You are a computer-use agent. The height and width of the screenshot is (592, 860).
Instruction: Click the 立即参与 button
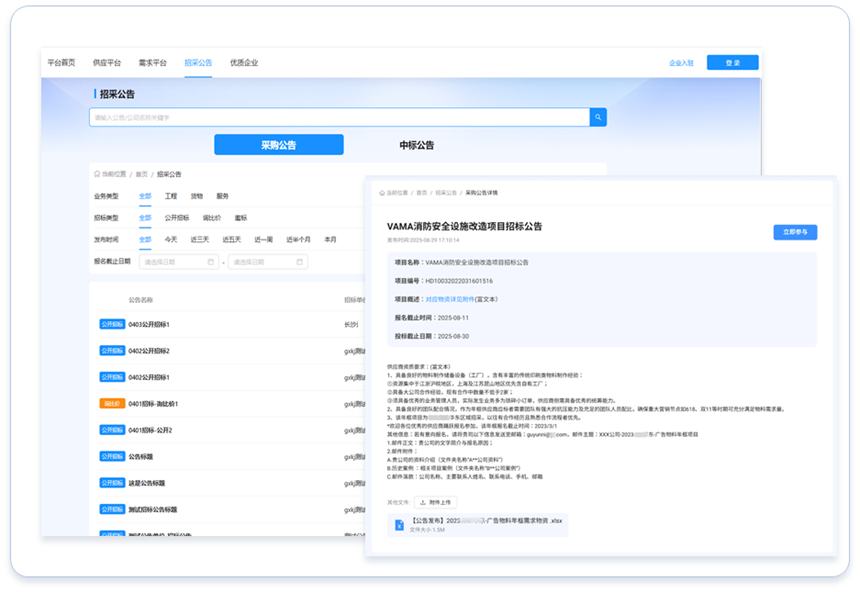pos(795,232)
